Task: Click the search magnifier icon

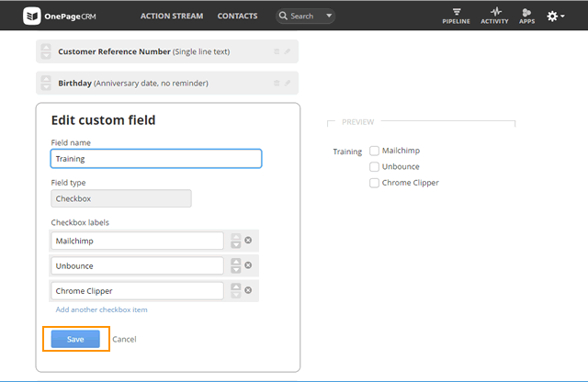Action: click(283, 16)
